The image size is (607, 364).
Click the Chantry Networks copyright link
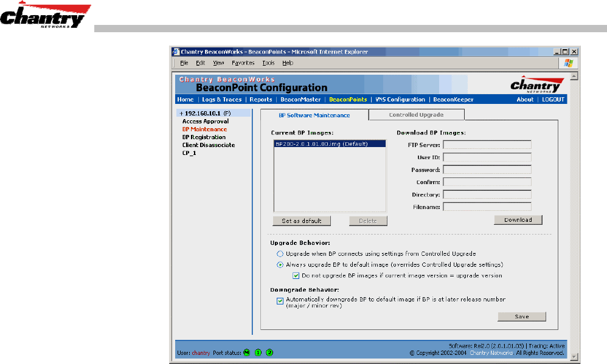[491, 353]
